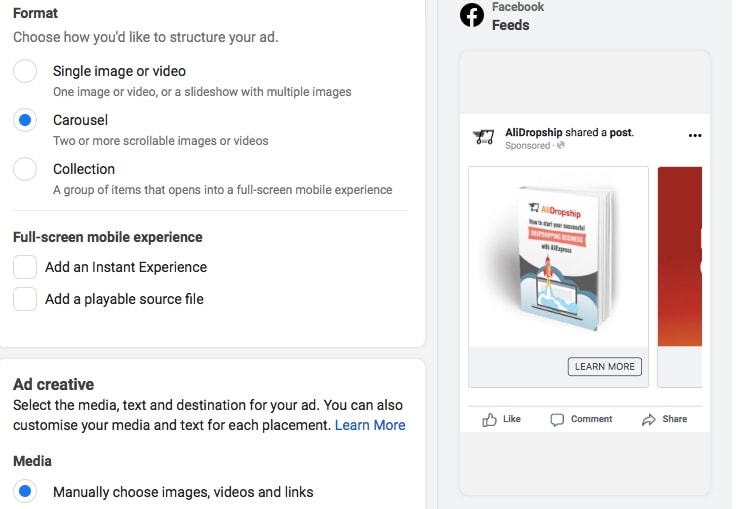Open the three-dot post options menu
The width and height of the screenshot is (743, 509).
point(695,135)
